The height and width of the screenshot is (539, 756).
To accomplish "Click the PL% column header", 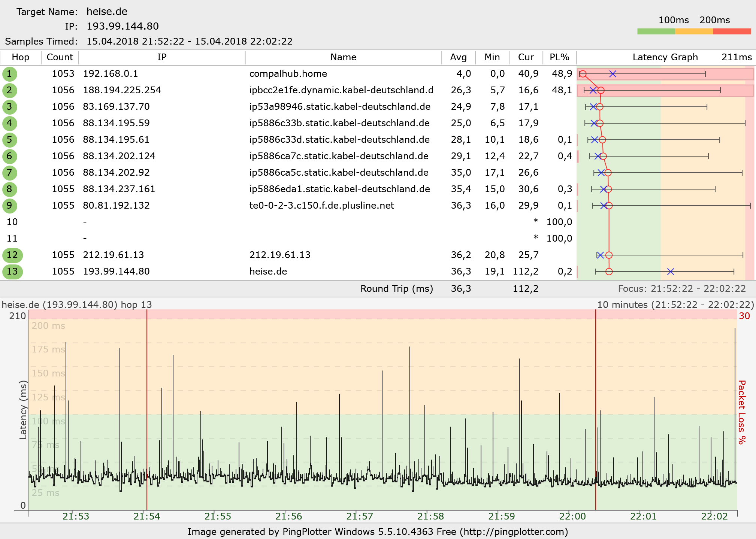I will tap(559, 57).
